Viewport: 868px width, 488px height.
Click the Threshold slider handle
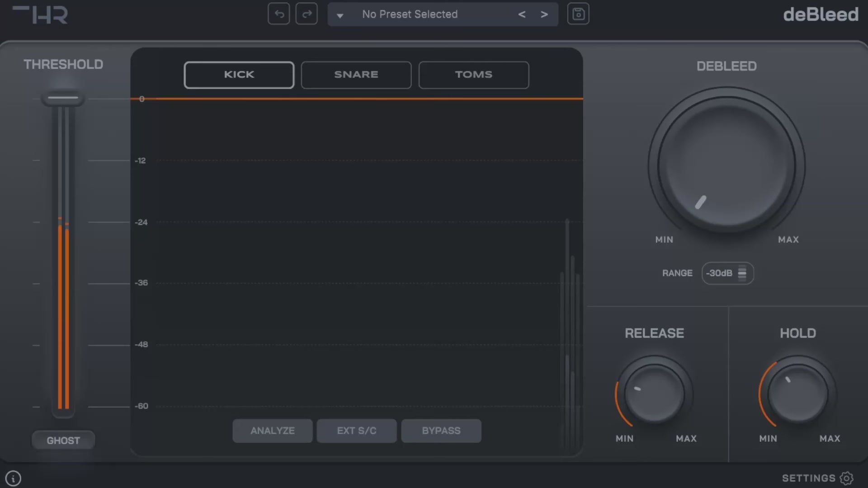click(x=63, y=98)
